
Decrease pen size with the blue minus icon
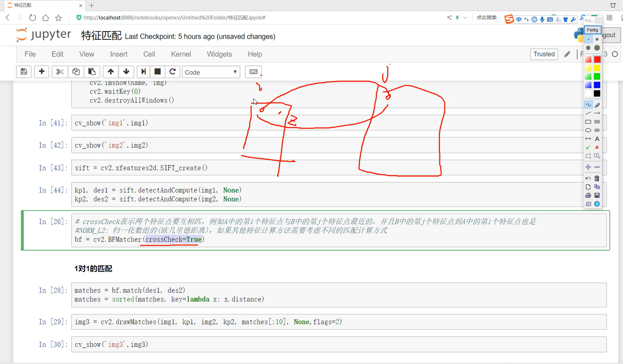click(x=597, y=167)
